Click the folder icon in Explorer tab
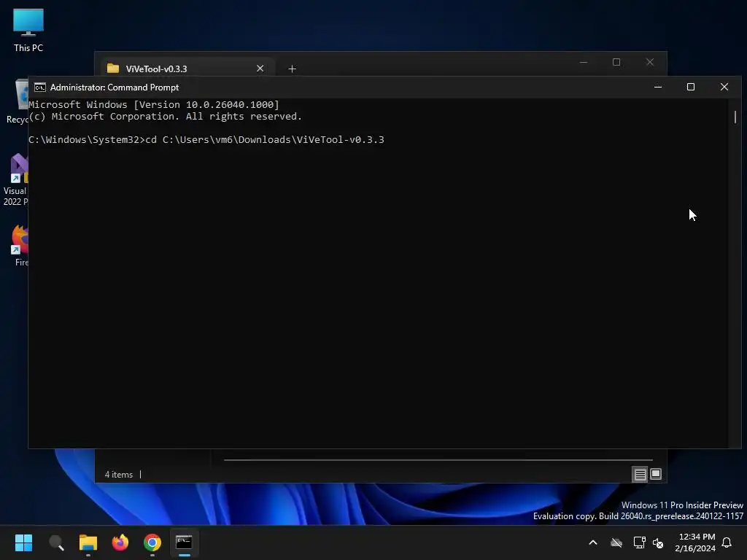 pyautogui.click(x=113, y=69)
